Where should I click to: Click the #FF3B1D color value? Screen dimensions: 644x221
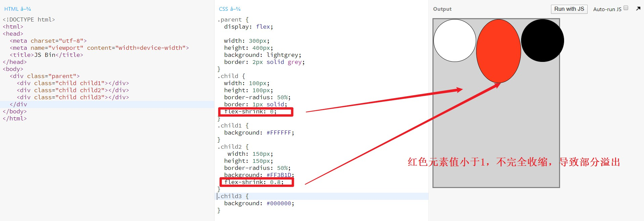[x=279, y=175]
